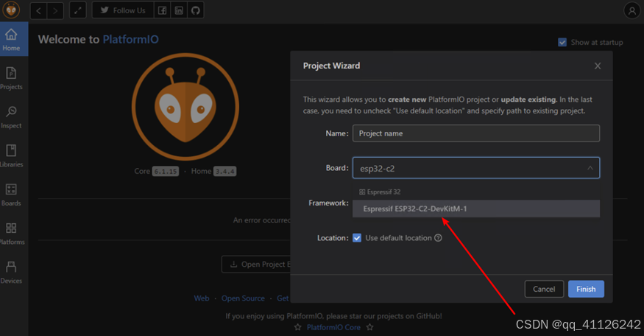Click the location help question mark icon

click(x=438, y=238)
